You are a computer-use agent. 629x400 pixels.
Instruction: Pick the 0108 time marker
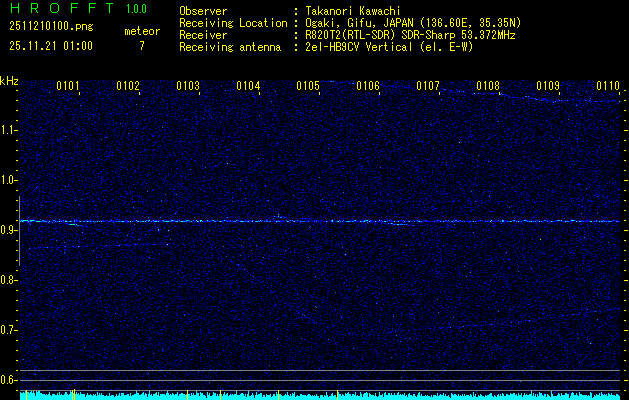tap(488, 87)
